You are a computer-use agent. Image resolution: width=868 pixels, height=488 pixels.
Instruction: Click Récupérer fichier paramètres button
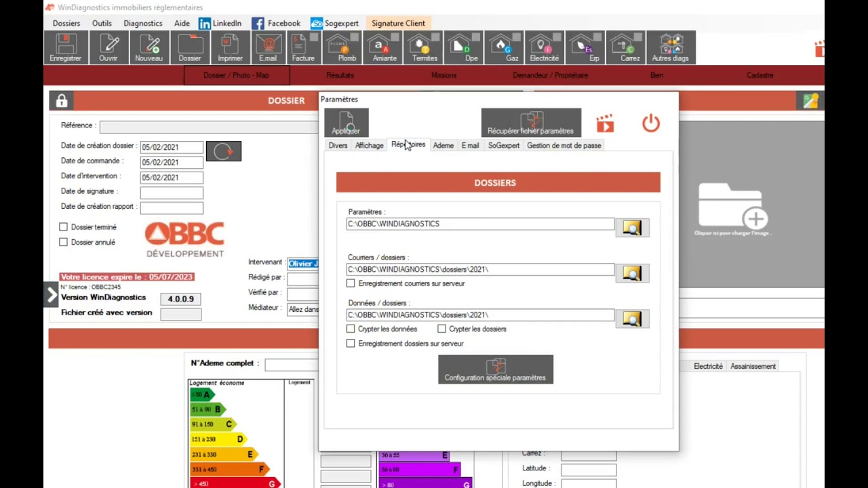531,123
